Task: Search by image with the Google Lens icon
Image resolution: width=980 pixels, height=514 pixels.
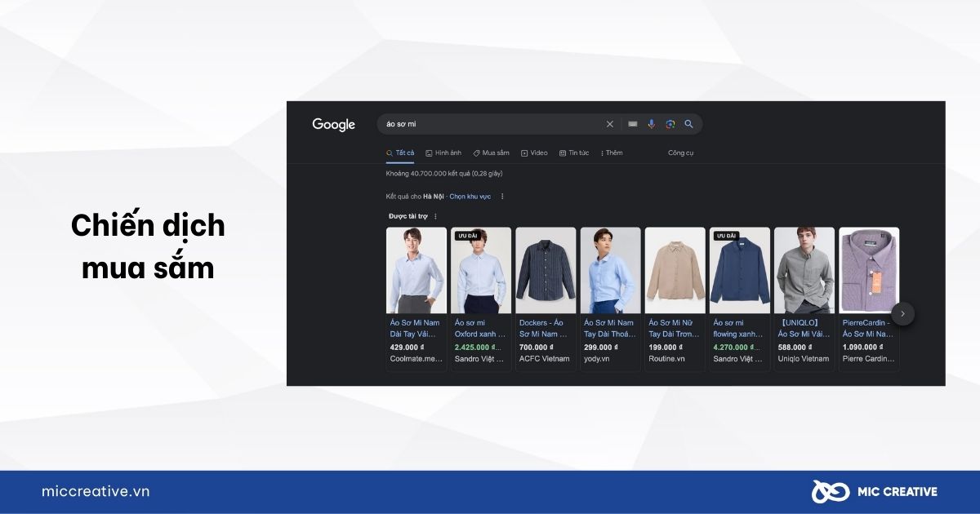Action: click(670, 124)
